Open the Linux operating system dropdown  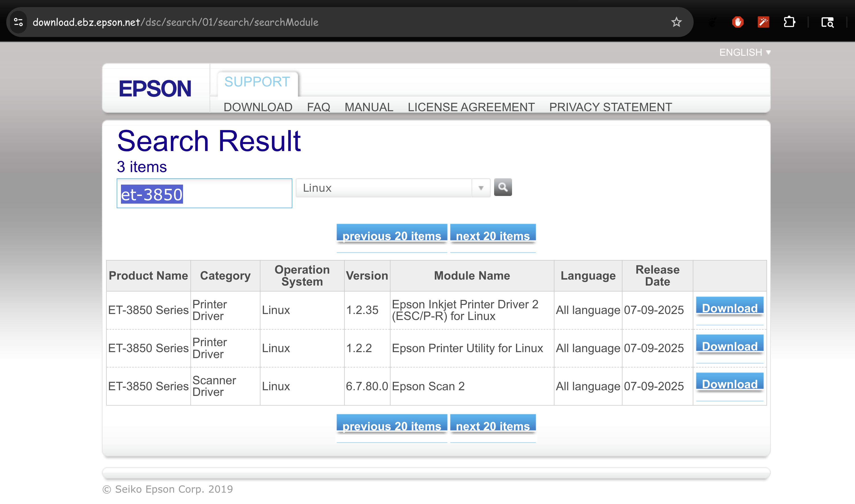pyautogui.click(x=393, y=188)
